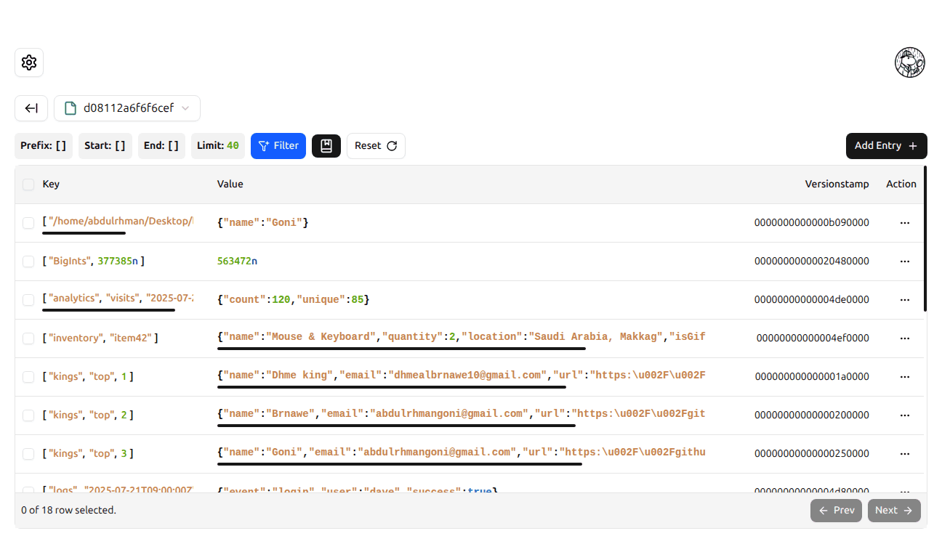Check the select-all checkbox in the table header
The width and height of the screenshot is (942, 560).
tap(28, 184)
